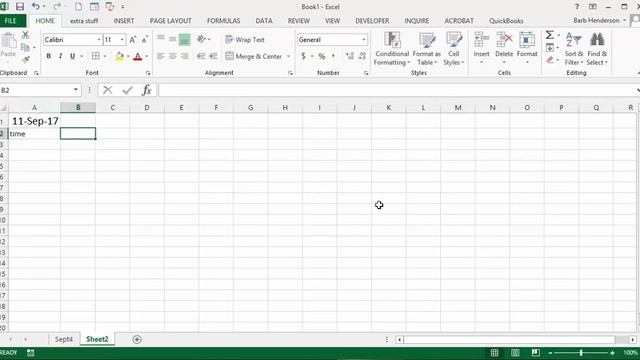640x360 pixels.
Task: Increase indent icon
Action: click(x=213, y=56)
